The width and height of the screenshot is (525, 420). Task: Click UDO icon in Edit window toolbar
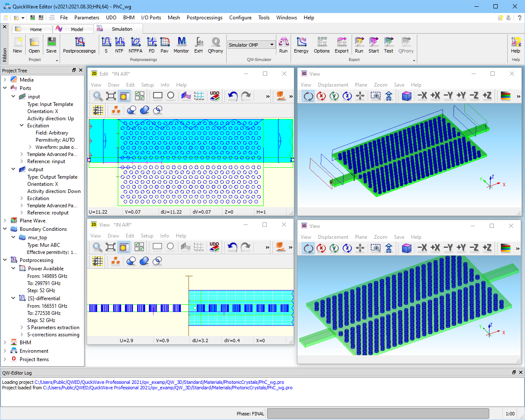[215, 96]
